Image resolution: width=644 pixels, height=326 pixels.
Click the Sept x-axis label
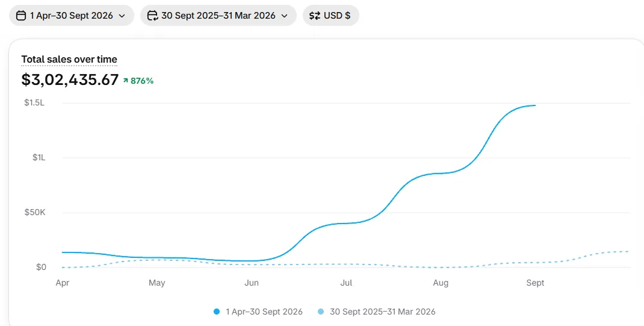[x=535, y=283]
